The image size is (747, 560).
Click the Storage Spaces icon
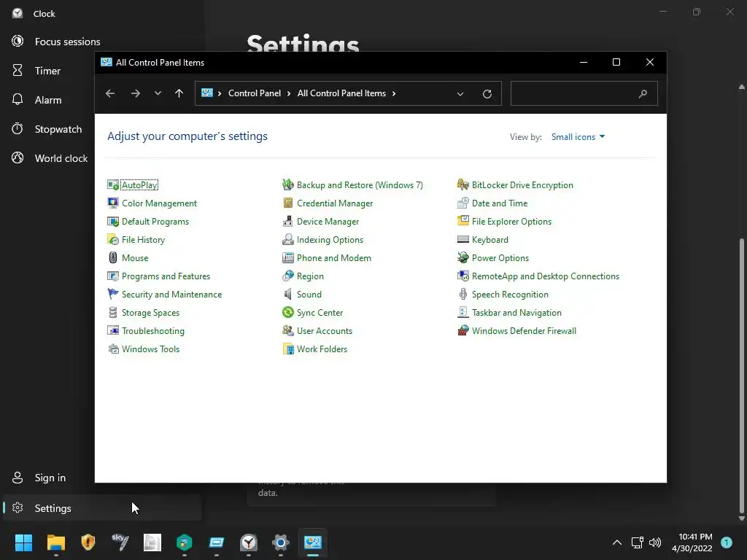(113, 312)
